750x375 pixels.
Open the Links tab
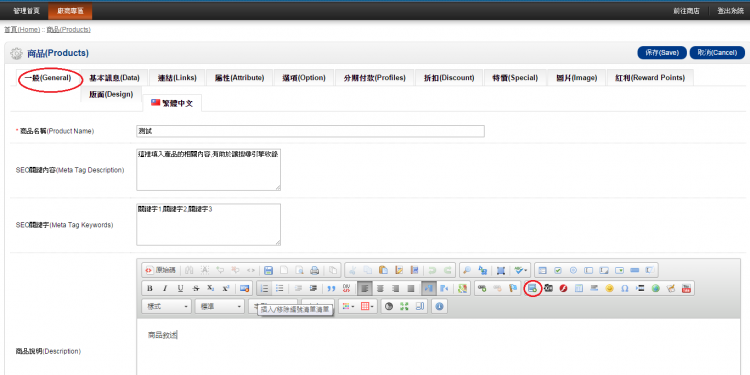177,77
